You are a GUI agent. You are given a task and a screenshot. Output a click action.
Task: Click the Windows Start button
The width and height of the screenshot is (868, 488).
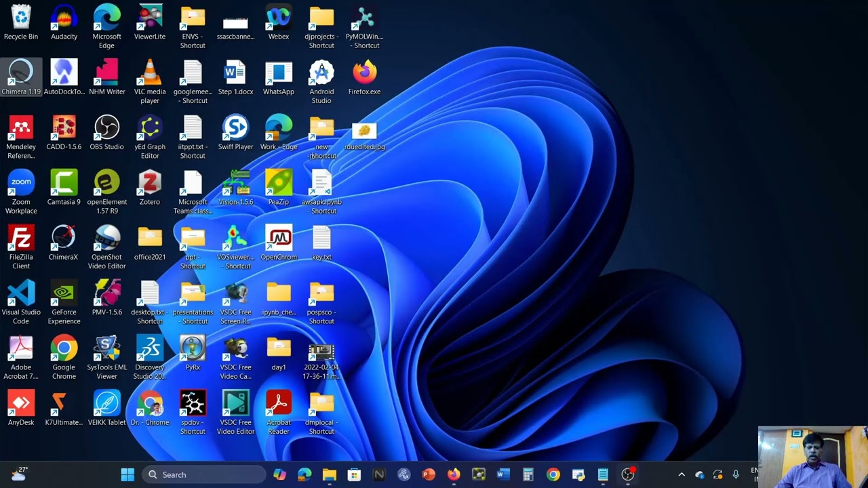tap(127, 474)
